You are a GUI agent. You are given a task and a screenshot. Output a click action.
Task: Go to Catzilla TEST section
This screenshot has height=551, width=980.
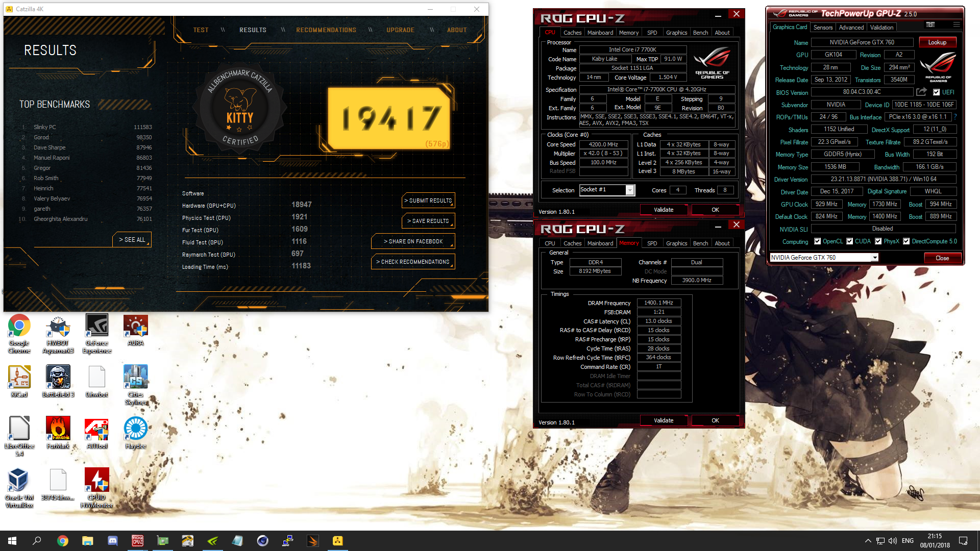coord(201,30)
